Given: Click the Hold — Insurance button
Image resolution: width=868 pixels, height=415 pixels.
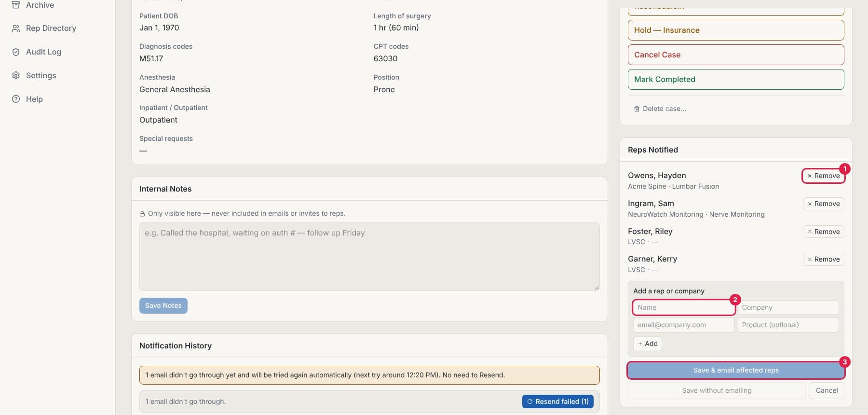Looking at the screenshot, I should [x=736, y=30].
